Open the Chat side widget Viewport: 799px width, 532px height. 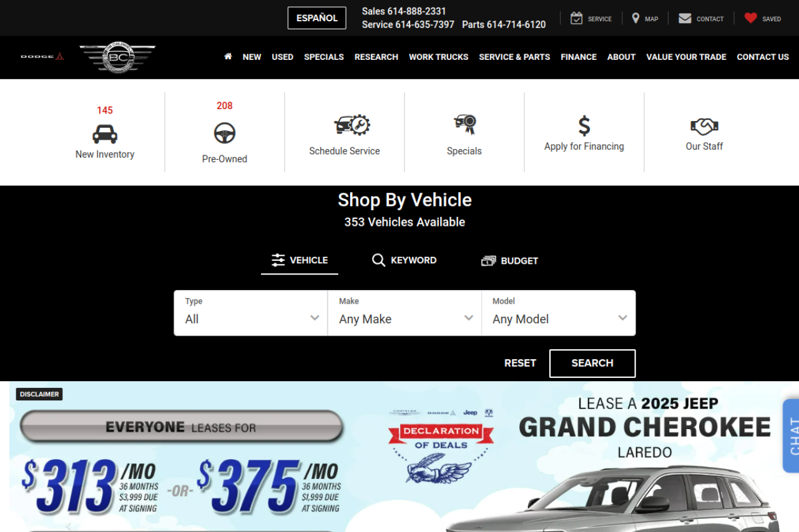792,436
